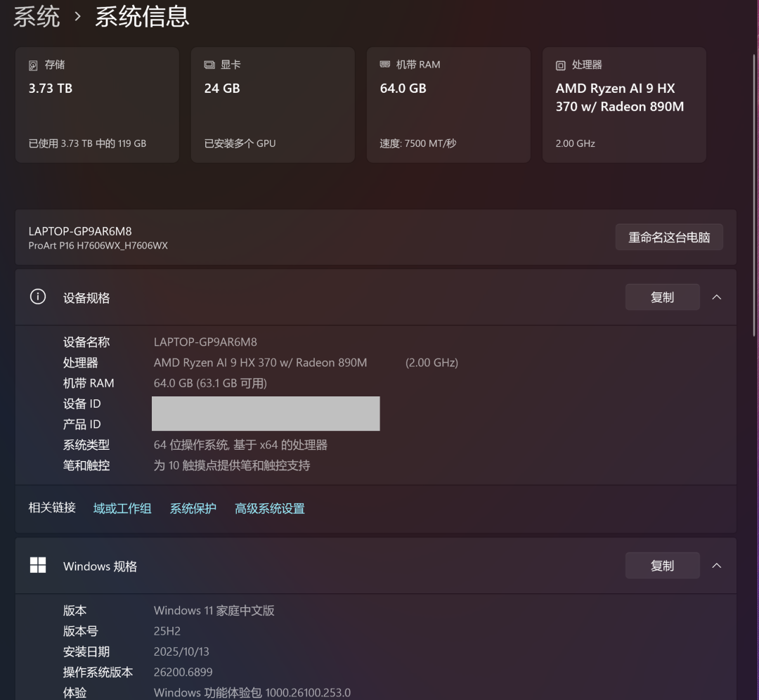Select processor value in device specs

tap(261, 363)
